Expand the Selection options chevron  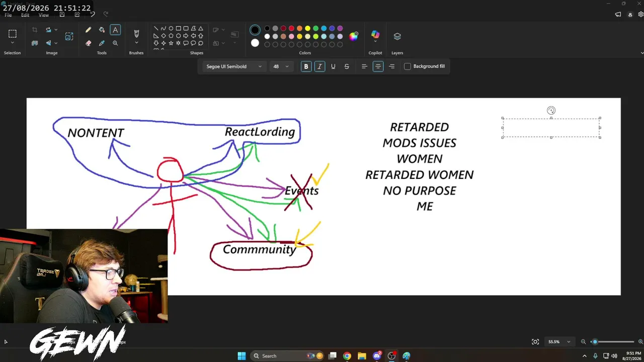13,43
